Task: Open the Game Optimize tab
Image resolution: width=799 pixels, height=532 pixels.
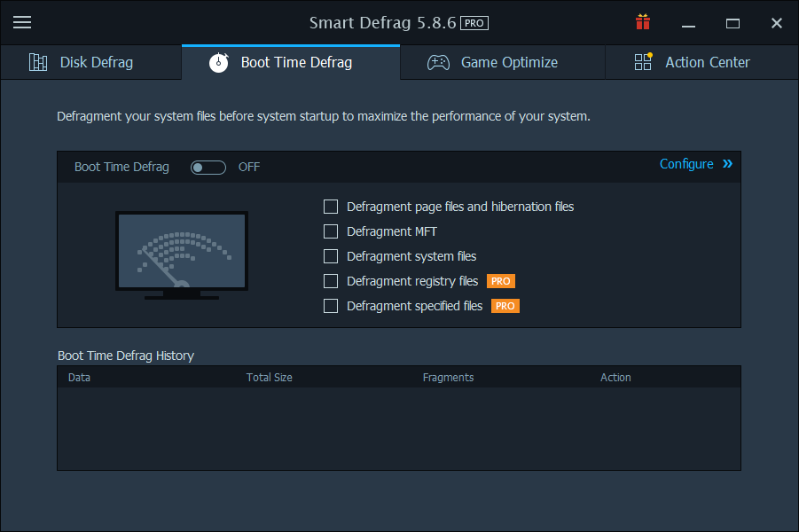Action: pyautogui.click(x=503, y=62)
